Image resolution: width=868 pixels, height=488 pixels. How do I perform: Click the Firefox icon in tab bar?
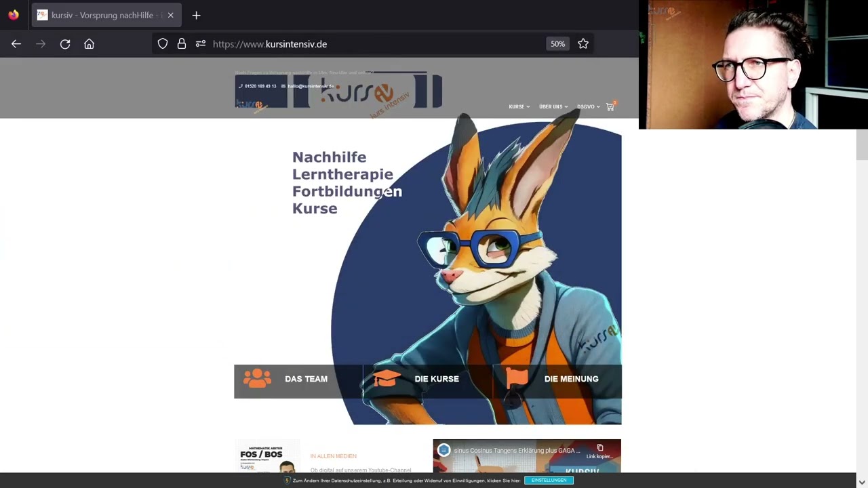(14, 15)
